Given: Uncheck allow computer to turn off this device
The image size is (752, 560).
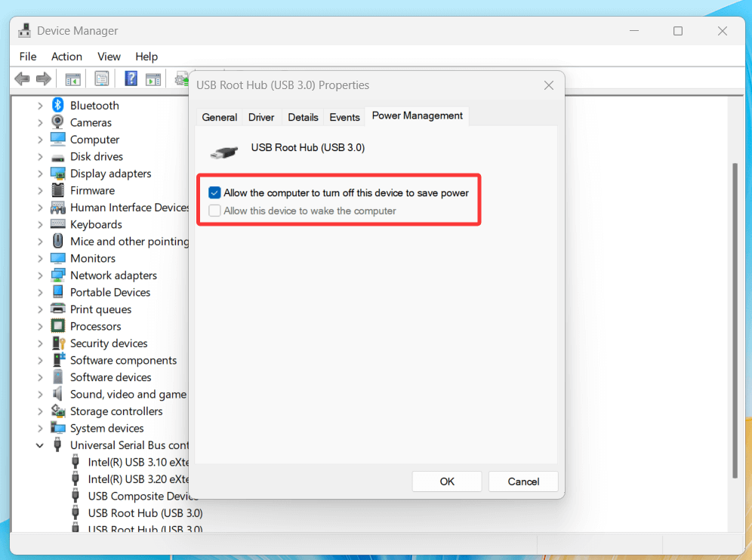Looking at the screenshot, I should (214, 192).
